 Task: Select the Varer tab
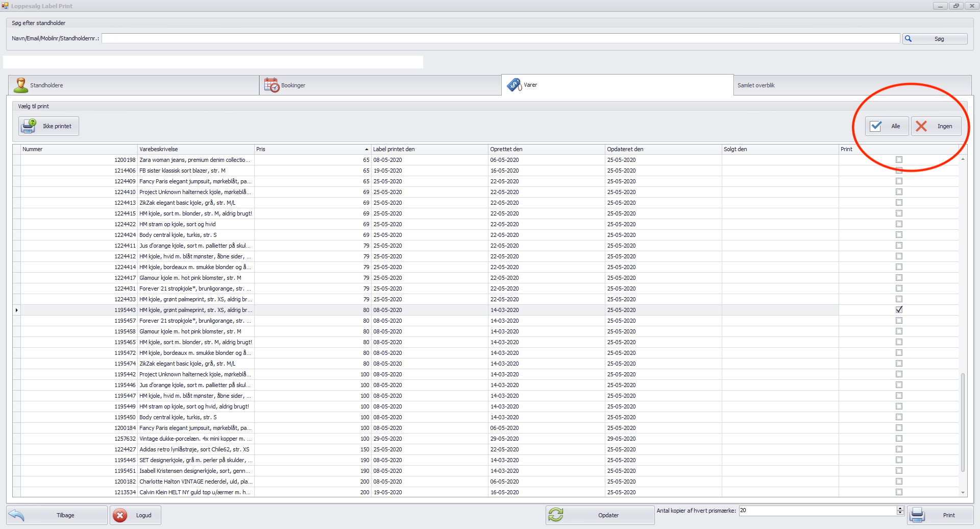618,85
